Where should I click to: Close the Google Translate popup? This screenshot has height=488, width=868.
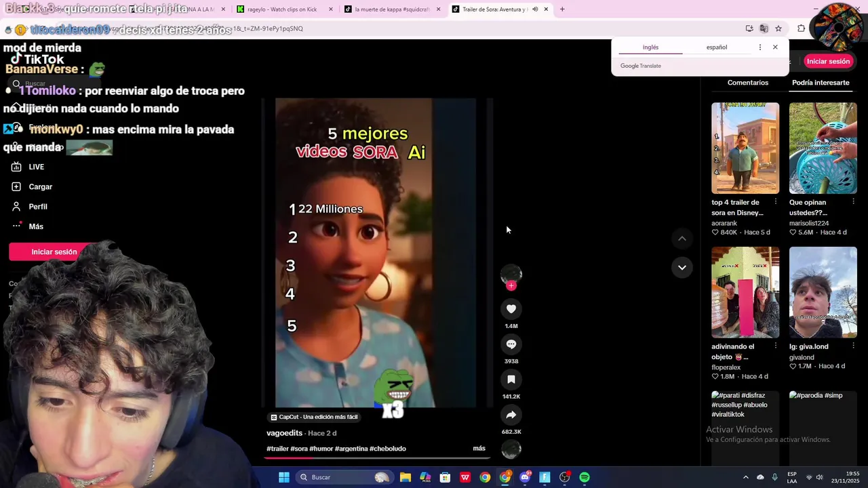775,47
